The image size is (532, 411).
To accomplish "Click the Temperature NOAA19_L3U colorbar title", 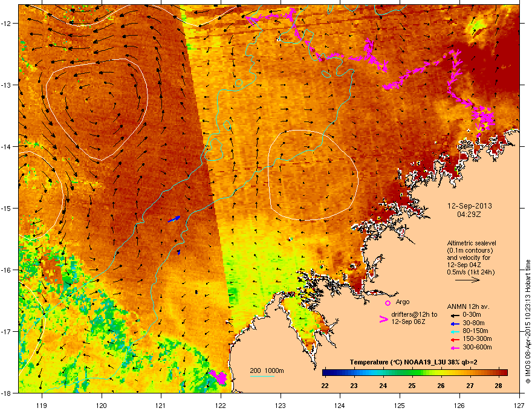I will point(414,362).
